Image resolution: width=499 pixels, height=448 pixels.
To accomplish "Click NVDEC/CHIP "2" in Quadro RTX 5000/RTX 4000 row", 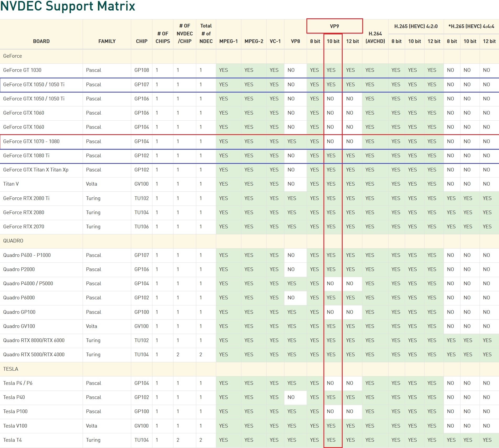I will pos(178,354).
